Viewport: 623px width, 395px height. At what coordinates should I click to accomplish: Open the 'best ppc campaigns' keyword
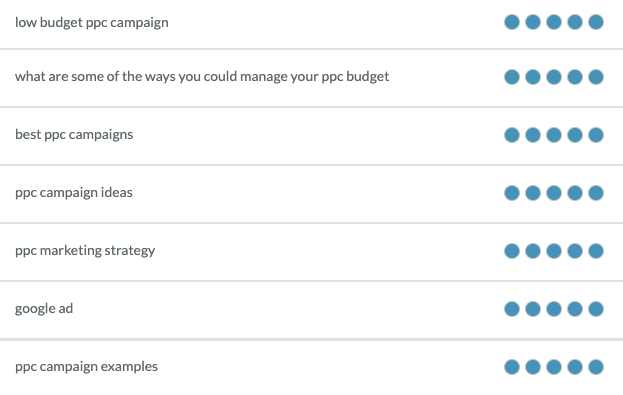click(74, 134)
